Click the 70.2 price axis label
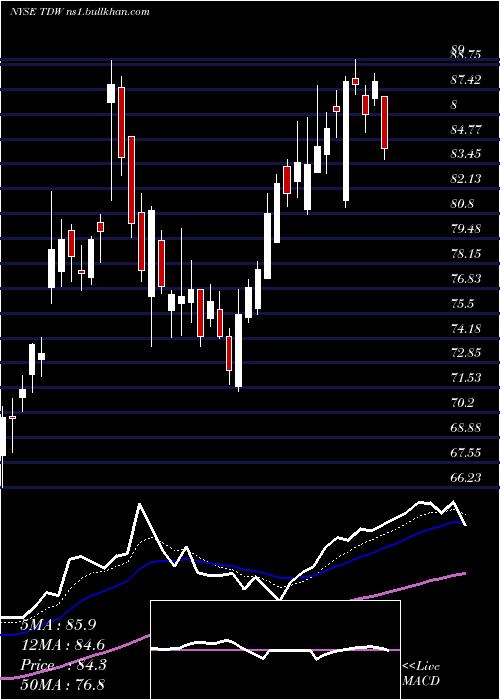Viewport: 500px width, 700px height. coord(463,403)
